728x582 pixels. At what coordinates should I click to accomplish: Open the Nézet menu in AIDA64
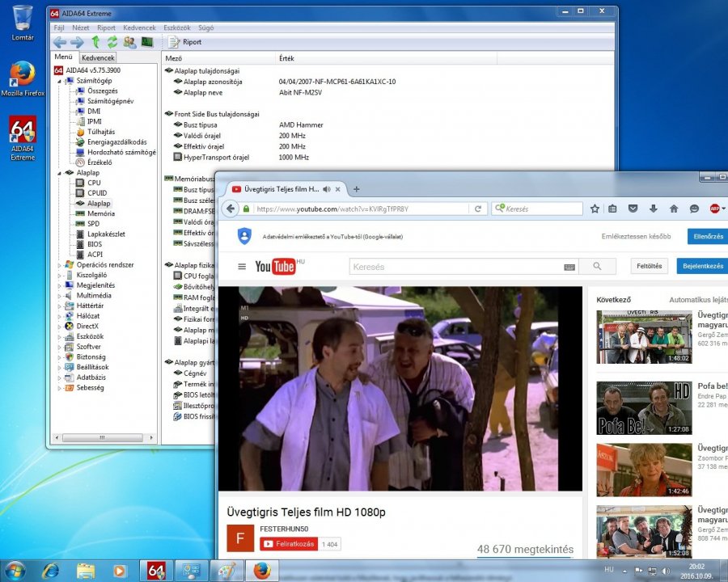(x=80, y=27)
